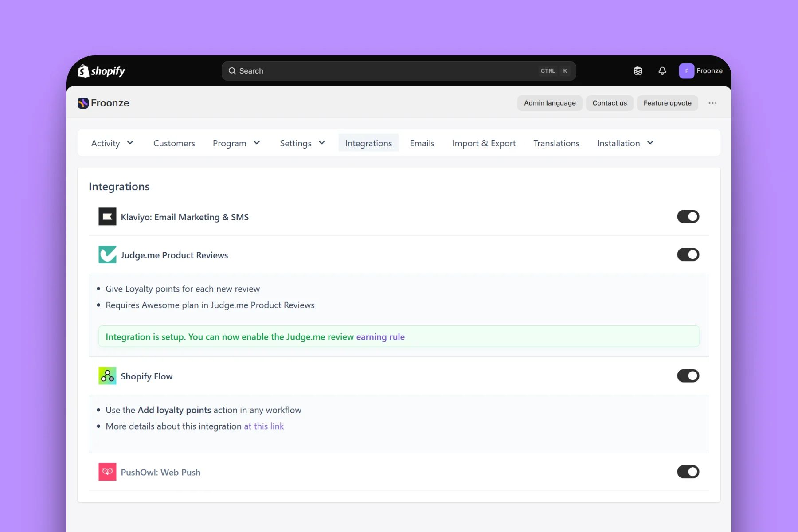Screen dimensions: 798x532
Task: Click the PushOwl integration icon
Action: [107, 472]
